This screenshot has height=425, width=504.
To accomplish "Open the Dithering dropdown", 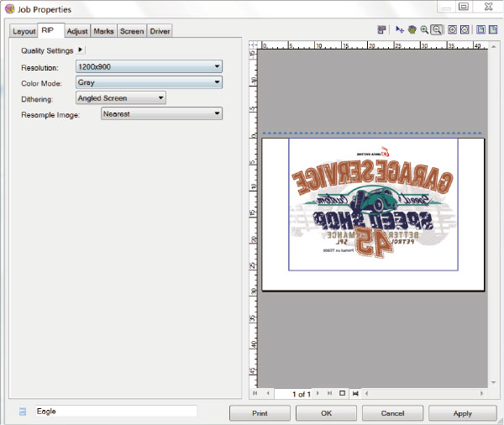I will (x=120, y=98).
